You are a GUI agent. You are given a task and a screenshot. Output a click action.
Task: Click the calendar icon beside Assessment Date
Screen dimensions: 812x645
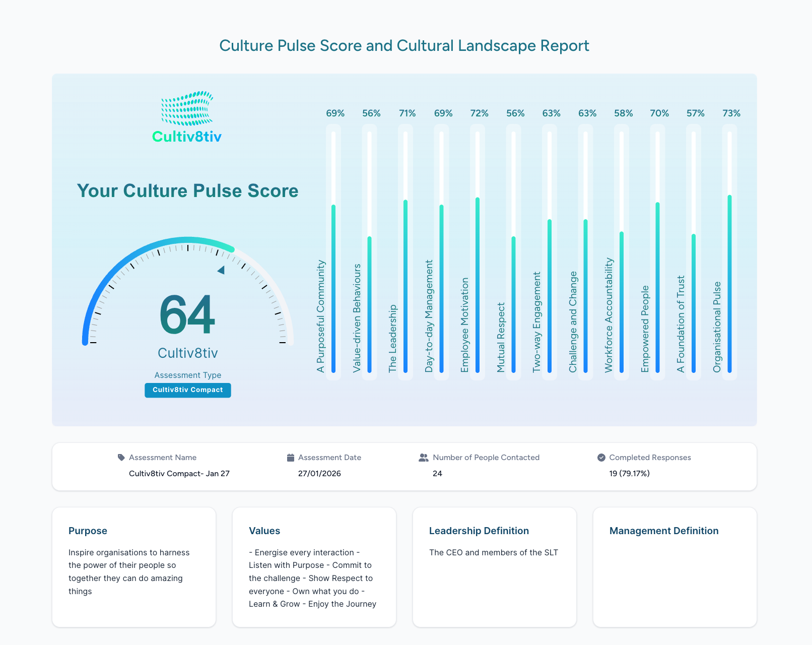(x=290, y=458)
